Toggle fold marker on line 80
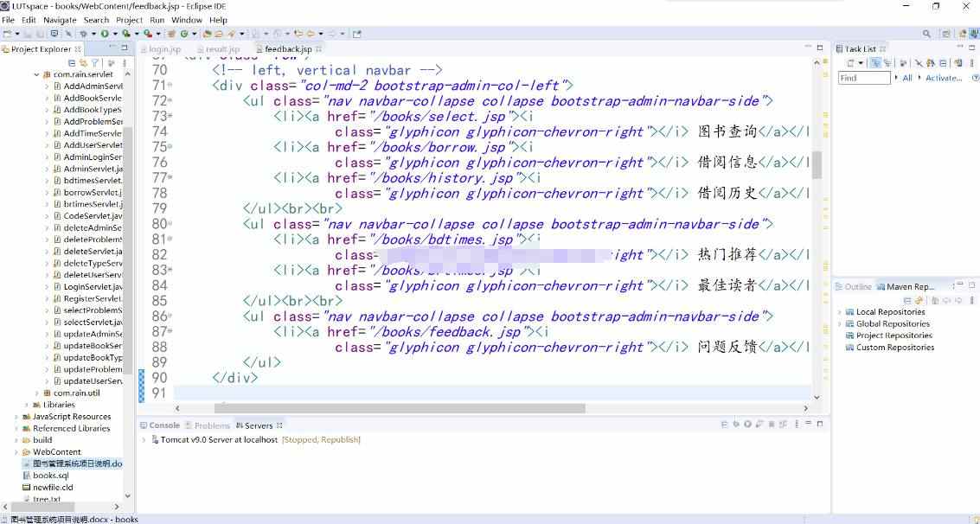This screenshot has height=524, width=980. click(170, 224)
